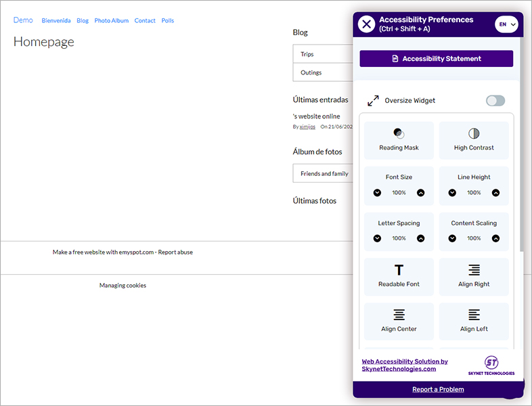Viewport: 532px width, 406px height.
Task: Click the author link ximijos
Action: [x=307, y=127]
